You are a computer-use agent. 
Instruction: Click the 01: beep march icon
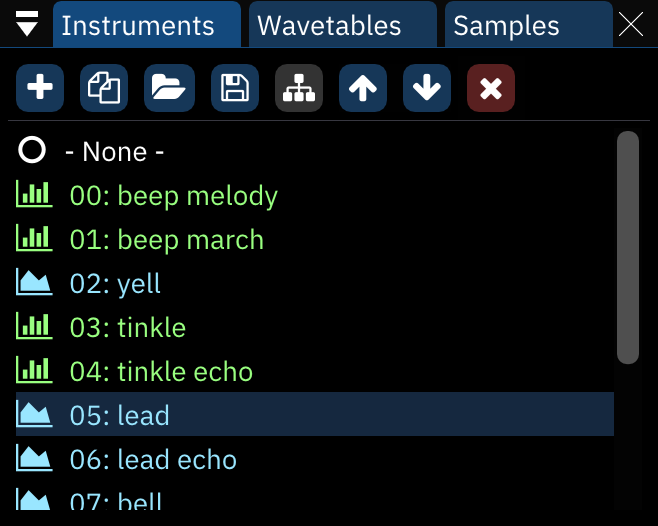coord(34,238)
